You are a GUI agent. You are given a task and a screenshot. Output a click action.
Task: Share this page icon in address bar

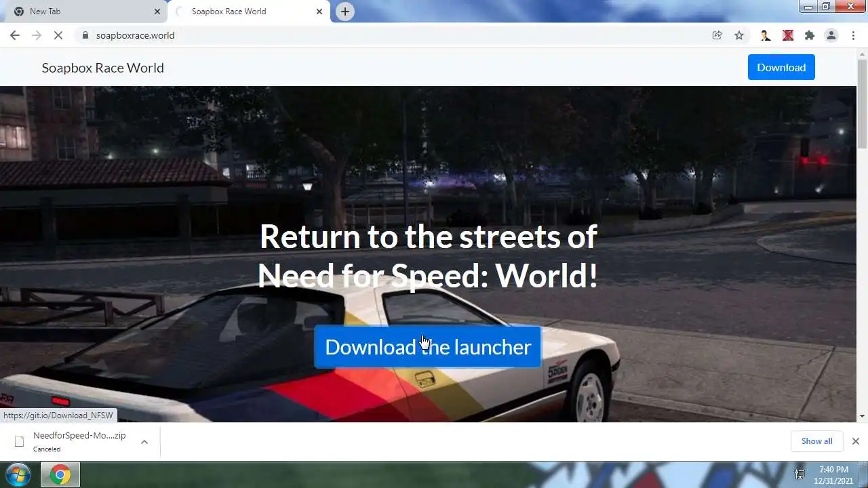(717, 35)
